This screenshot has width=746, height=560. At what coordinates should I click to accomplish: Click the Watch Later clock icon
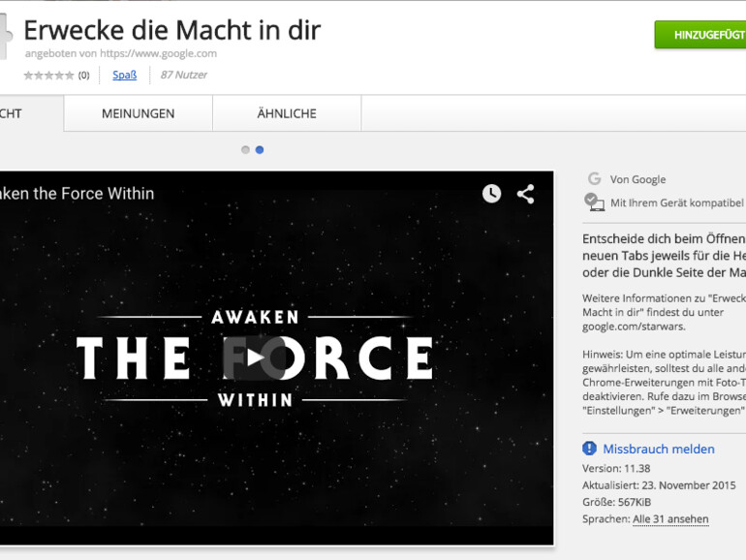tap(491, 194)
